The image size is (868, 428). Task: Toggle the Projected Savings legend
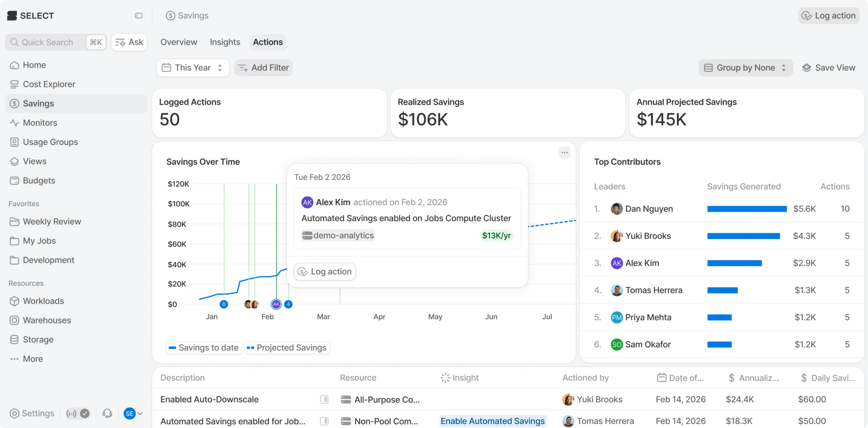click(287, 348)
